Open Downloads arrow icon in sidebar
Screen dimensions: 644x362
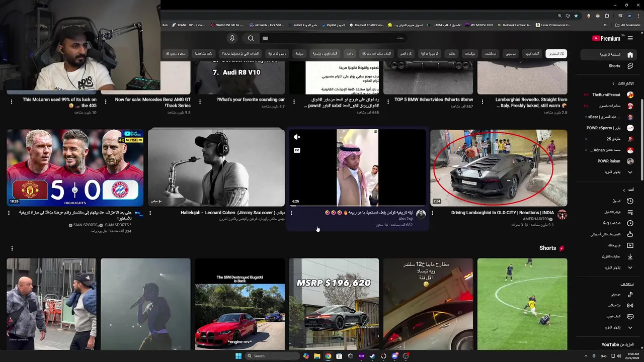(630, 256)
